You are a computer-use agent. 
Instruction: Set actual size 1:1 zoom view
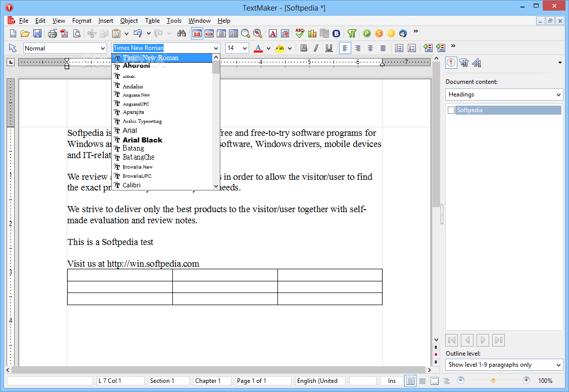(x=197, y=34)
